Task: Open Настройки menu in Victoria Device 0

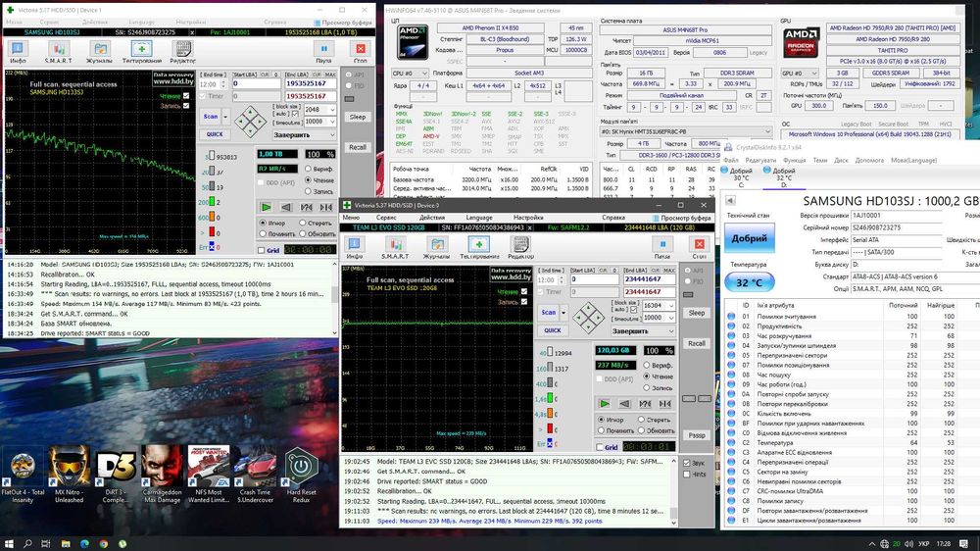Action: 528,218
